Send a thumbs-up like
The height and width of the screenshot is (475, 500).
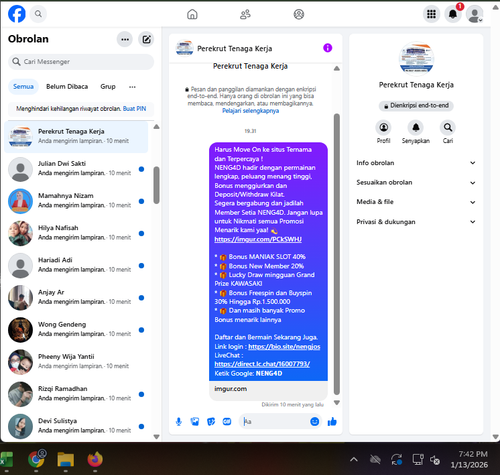click(x=332, y=422)
